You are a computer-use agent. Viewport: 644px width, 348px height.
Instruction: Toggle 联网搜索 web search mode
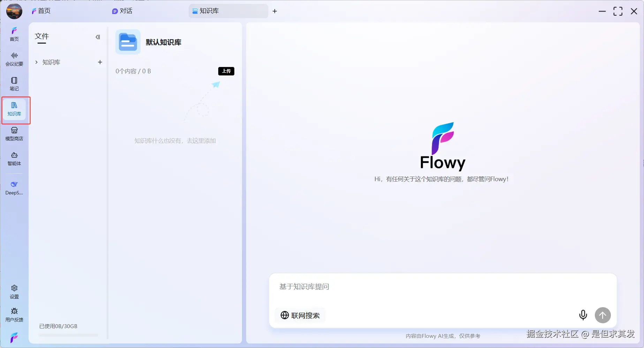[x=300, y=315]
